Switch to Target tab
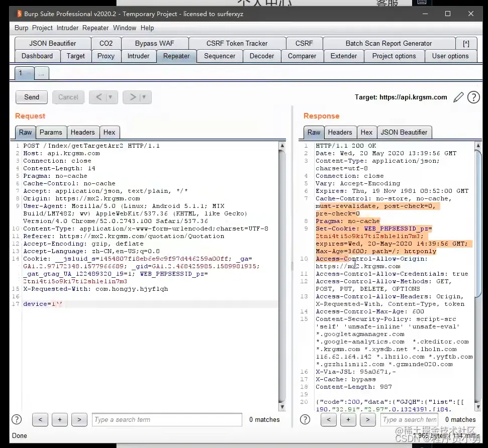 tap(75, 56)
